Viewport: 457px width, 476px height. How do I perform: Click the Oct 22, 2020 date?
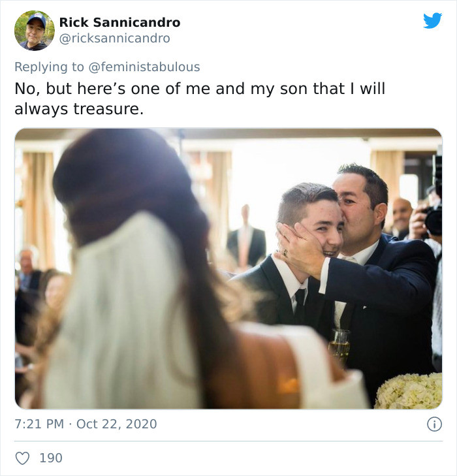(x=117, y=424)
